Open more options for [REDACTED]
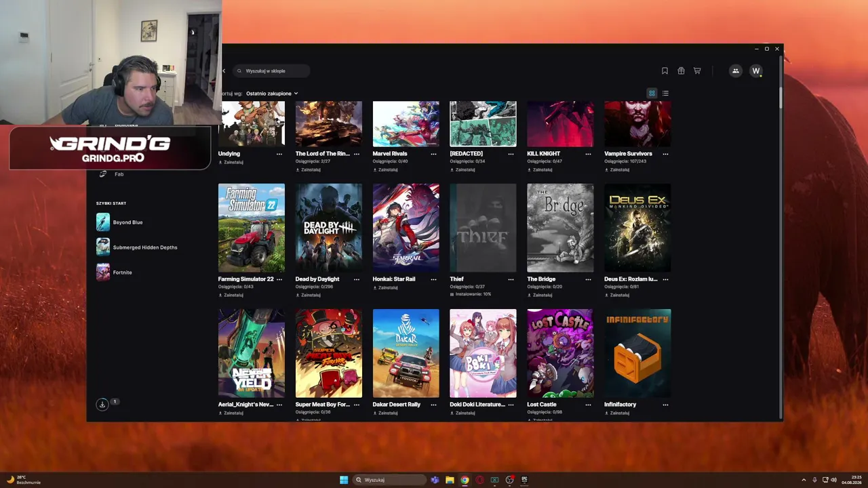Image resolution: width=868 pixels, height=488 pixels. click(511, 154)
